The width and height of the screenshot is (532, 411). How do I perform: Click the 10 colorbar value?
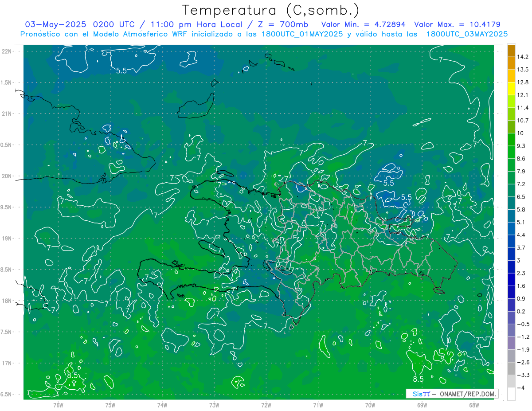pos(521,133)
